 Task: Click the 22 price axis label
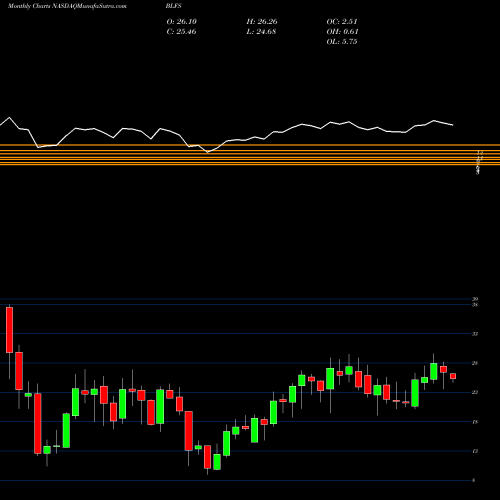(x=475, y=392)
